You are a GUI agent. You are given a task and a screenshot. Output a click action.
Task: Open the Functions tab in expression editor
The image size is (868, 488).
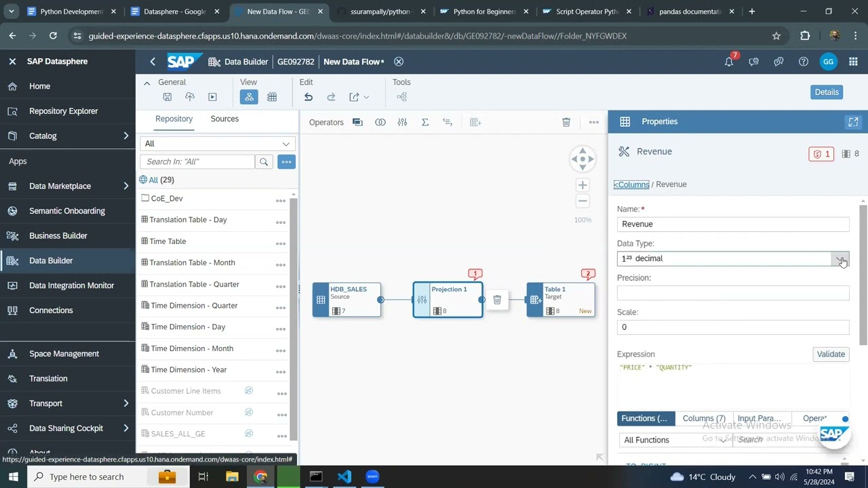644,419
